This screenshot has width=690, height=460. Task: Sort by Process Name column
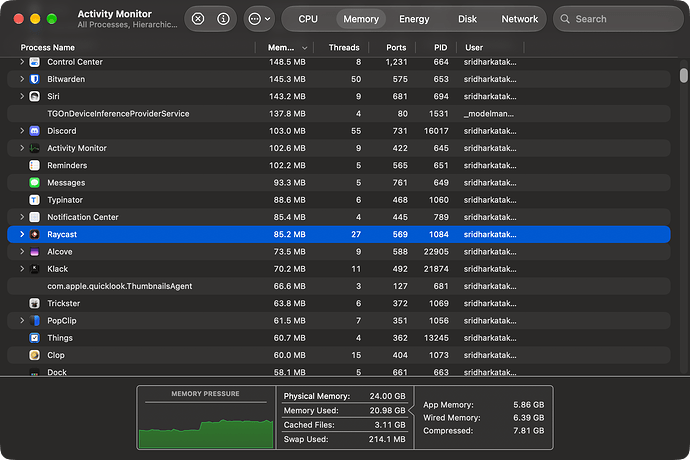48,48
